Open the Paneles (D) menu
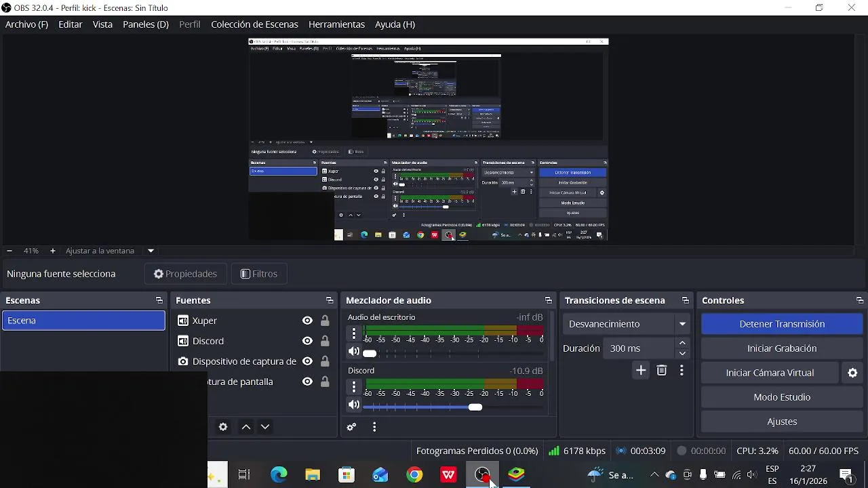Viewport: 868px width, 488px height. pyautogui.click(x=145, y=24)
